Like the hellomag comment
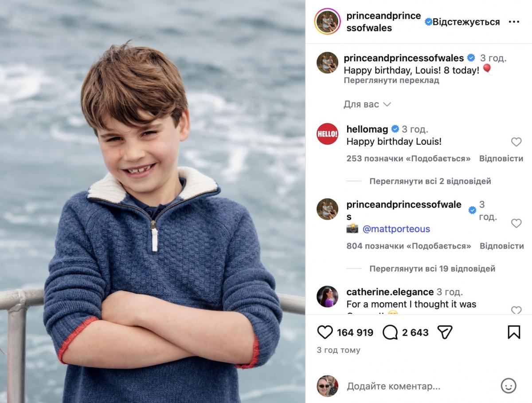Screen dimensions: 532x403 (516, 142)
